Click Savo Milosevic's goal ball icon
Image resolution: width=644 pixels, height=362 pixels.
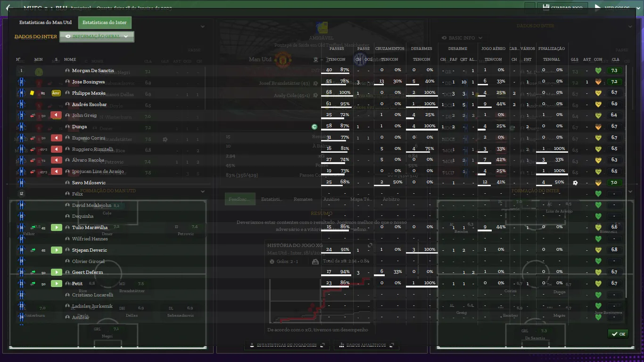coord(575,183)
